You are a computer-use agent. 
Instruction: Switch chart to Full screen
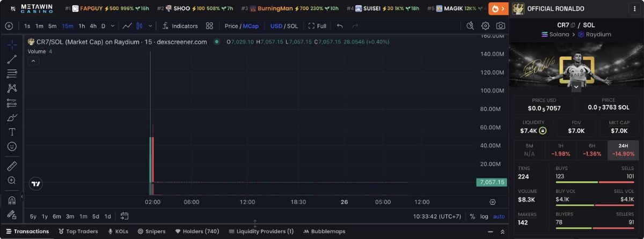click(317, 26)
